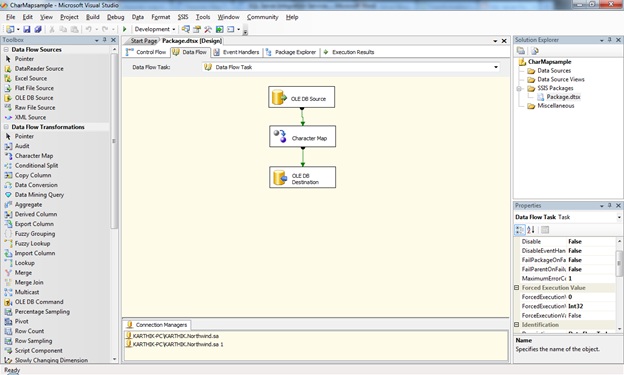Select the OLE DB Destination component on canvas
This screenshot has width=624, height=375.
coord(302,177)
